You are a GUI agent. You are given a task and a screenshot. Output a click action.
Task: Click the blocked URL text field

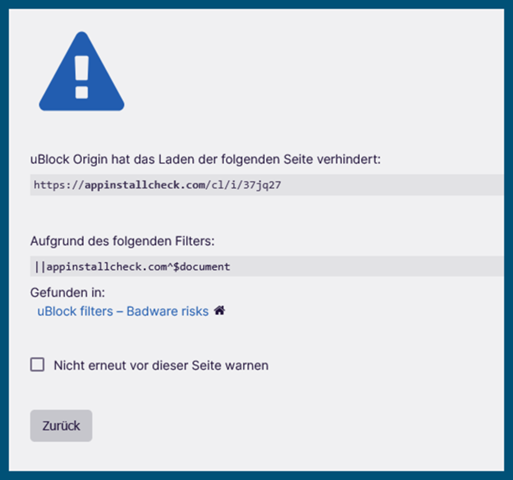tap(267, 185)
